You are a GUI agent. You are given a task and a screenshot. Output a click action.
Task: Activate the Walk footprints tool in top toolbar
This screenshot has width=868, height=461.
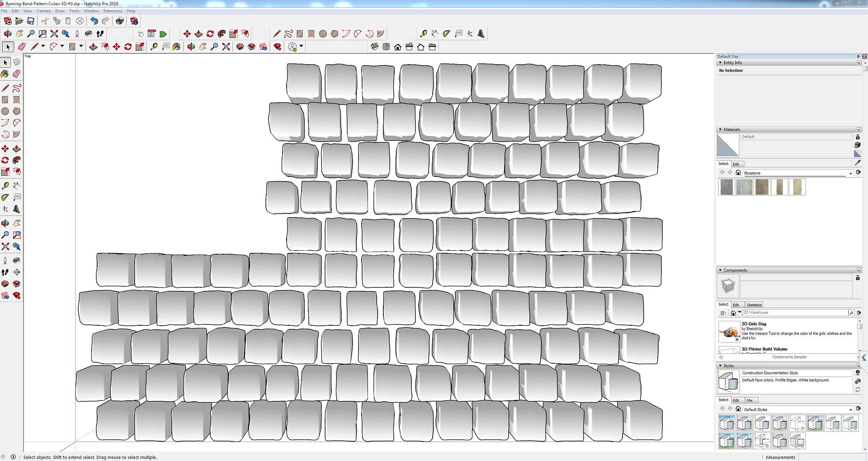100,33
